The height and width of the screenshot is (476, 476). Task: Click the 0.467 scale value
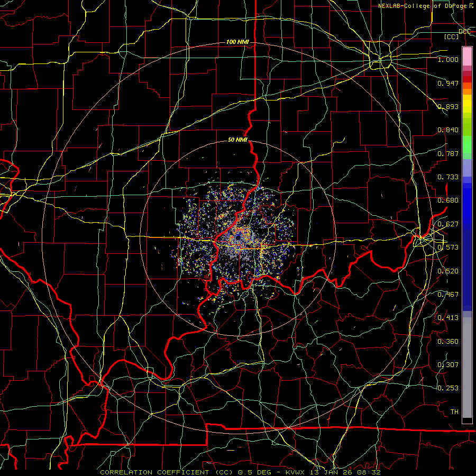(x=448, y=295)
